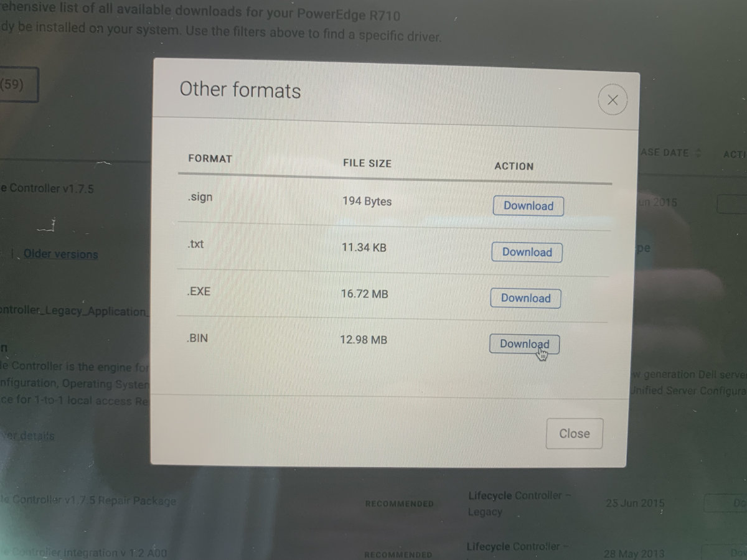747x560 pixels.
Task: Download the .EXE format file
Action: (x=526, y=298)
